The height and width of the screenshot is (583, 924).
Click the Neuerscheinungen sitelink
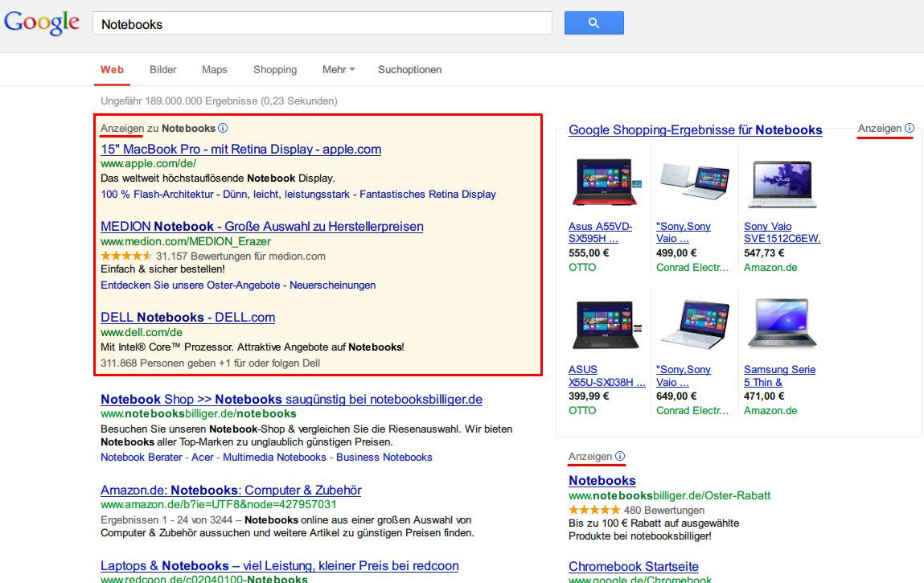coord(332,285)
